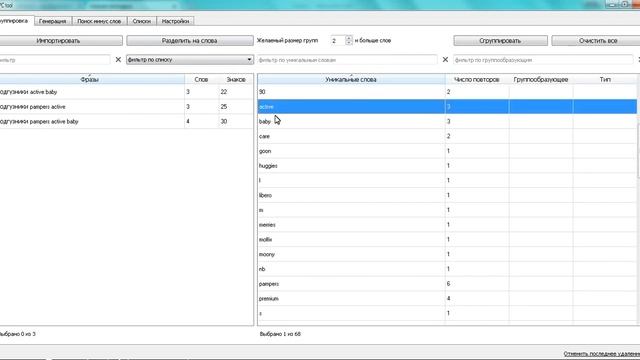The width and height of the screenshot is (640, 360).
Task: Clear the phrases filter with X icon
Action: tap(118, 60)
